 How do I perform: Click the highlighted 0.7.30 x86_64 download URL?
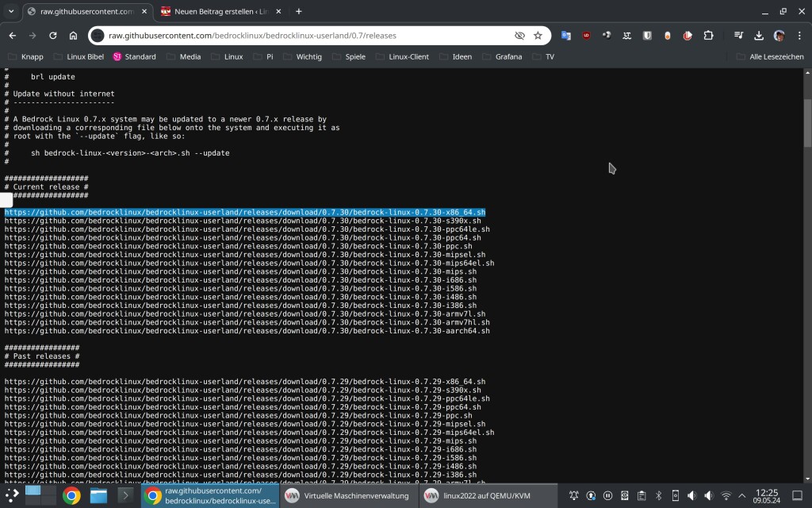[245, 212]
